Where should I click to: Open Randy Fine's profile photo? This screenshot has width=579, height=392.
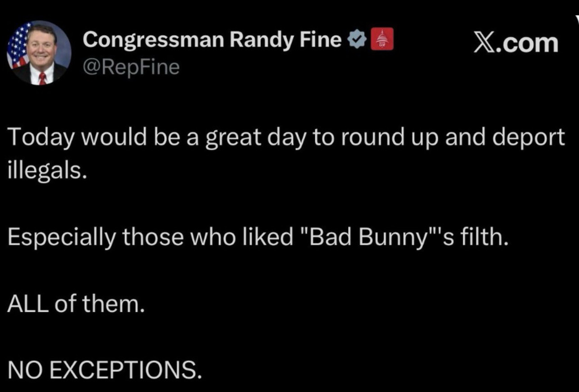(x=39, y=53)
